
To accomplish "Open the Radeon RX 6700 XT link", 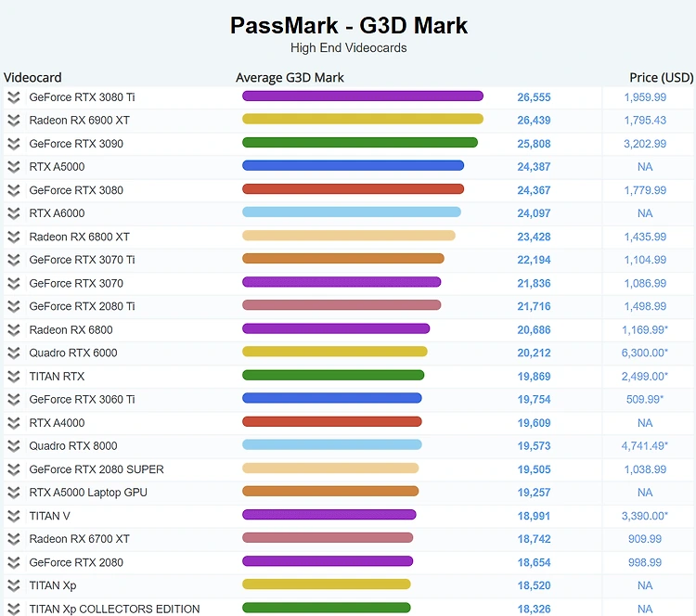I will coord(80,539).
